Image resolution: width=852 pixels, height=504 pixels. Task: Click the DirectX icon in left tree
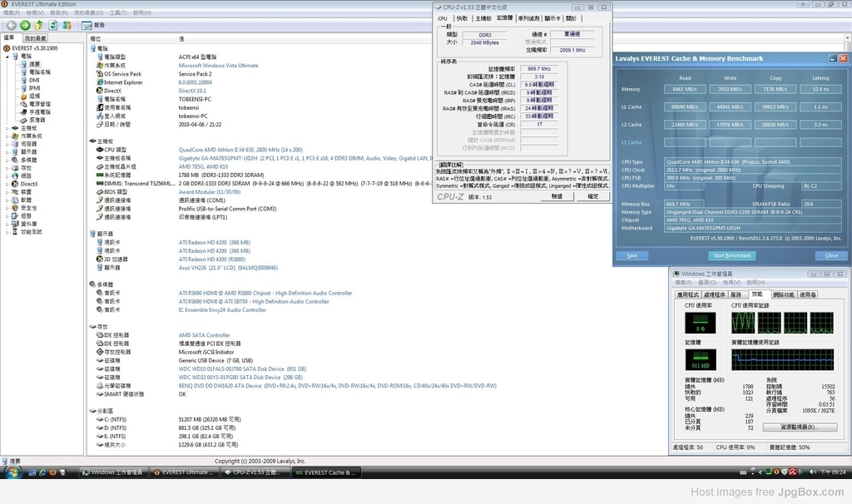coord(15,184)
